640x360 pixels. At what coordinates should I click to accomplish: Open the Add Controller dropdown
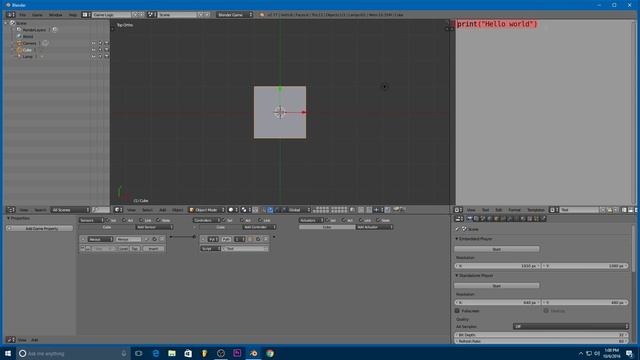[259, 227]
